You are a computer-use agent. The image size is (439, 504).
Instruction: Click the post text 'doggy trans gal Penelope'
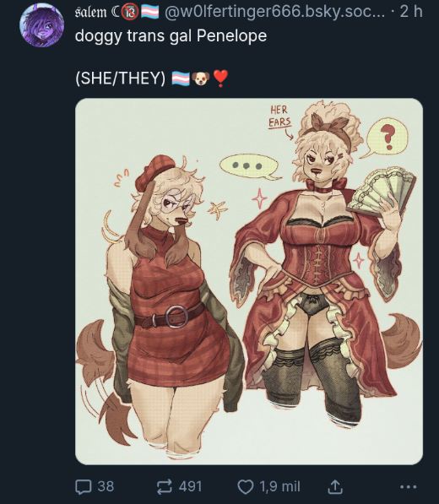pyautogui.click(x=171, y=35)
